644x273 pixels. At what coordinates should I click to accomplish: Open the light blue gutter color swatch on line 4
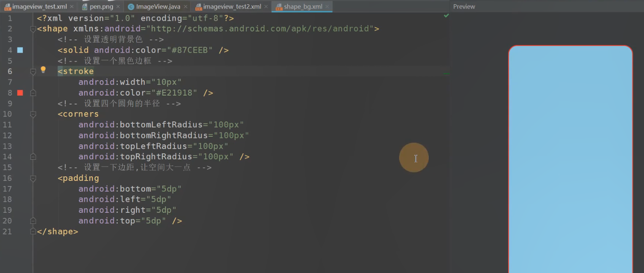point(20,50)
